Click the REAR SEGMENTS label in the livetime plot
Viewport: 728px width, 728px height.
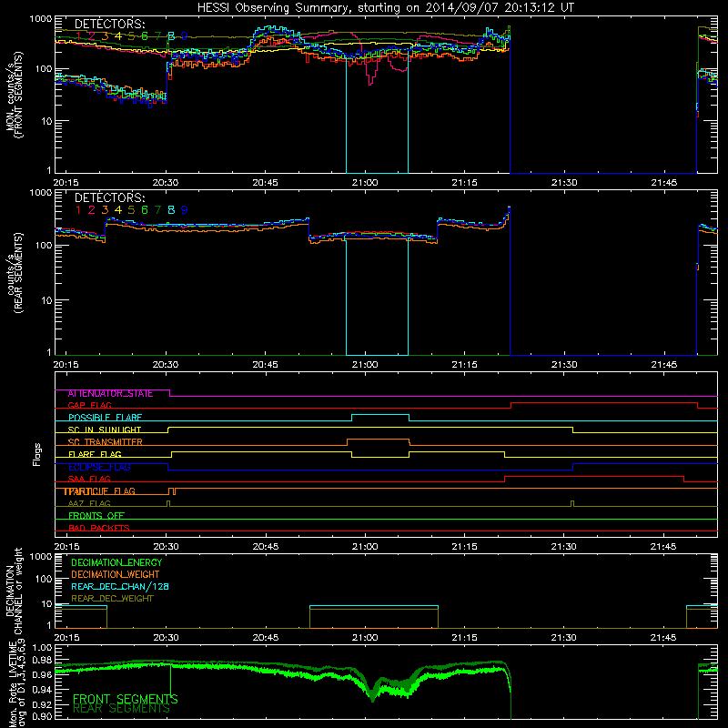point(121,709)
